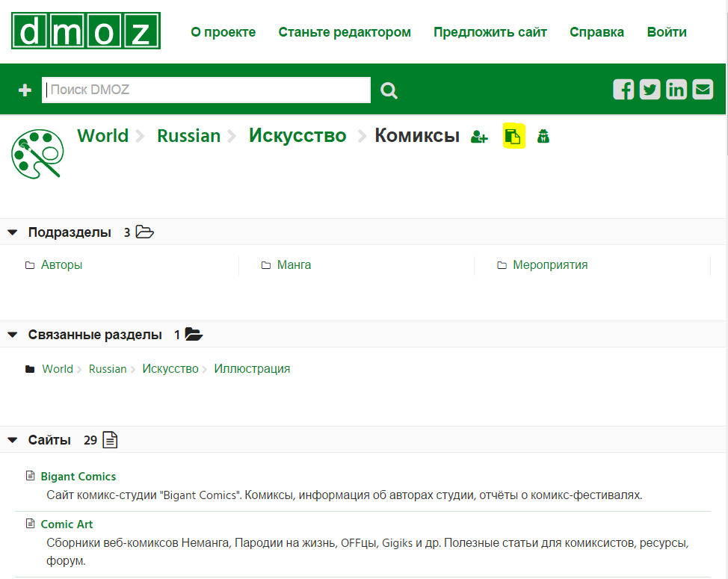728x579 pixels.
Task: Open the Манга subcategory
Action: pyautogui.click(x=294, y=265)
